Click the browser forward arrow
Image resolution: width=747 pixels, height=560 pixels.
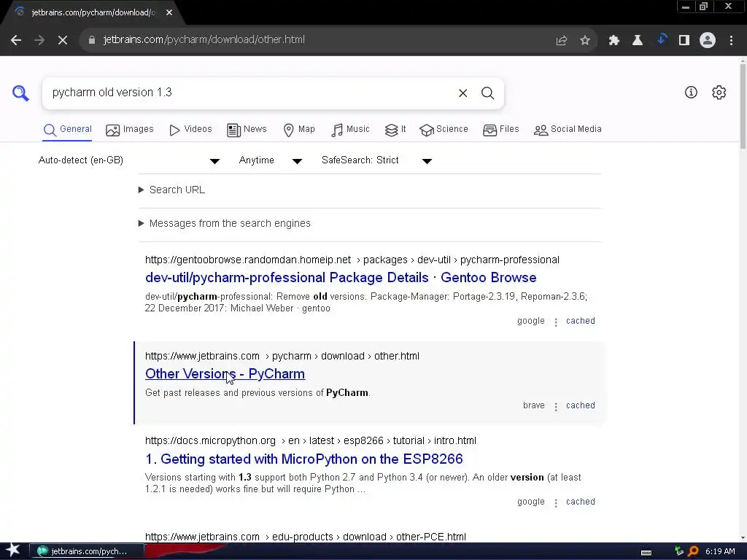coord(39,40)
